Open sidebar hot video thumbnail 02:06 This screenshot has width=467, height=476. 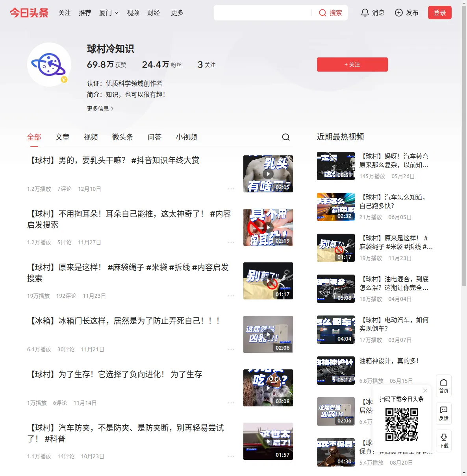pos(336,411)
